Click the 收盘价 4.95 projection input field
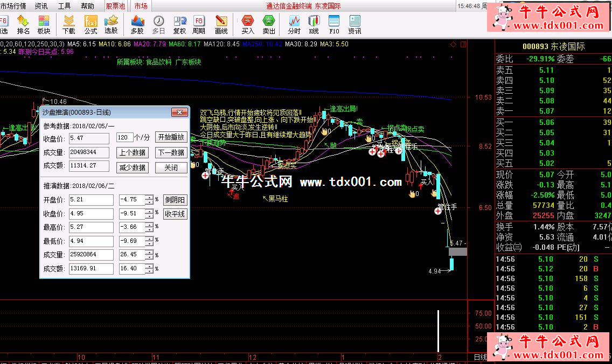Screen dimensions: 612x364 pyautogui.click(x=92, y=214)
